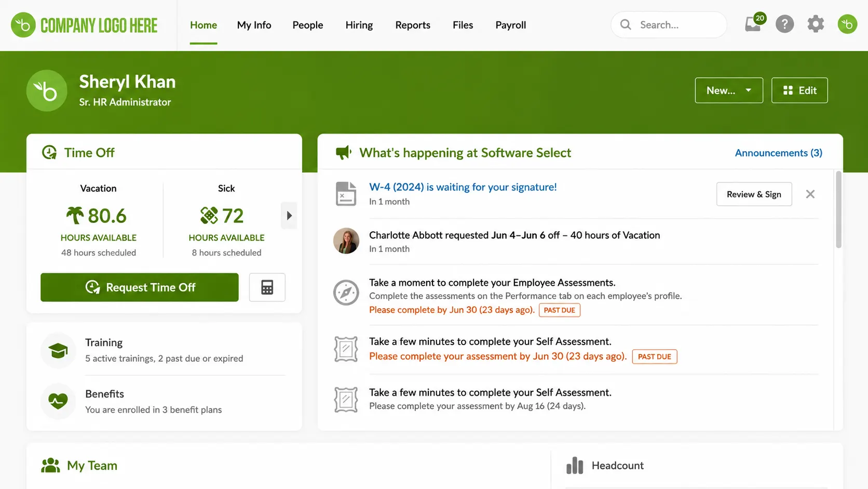Click the Training graduation cap icon

click(58, 351)
